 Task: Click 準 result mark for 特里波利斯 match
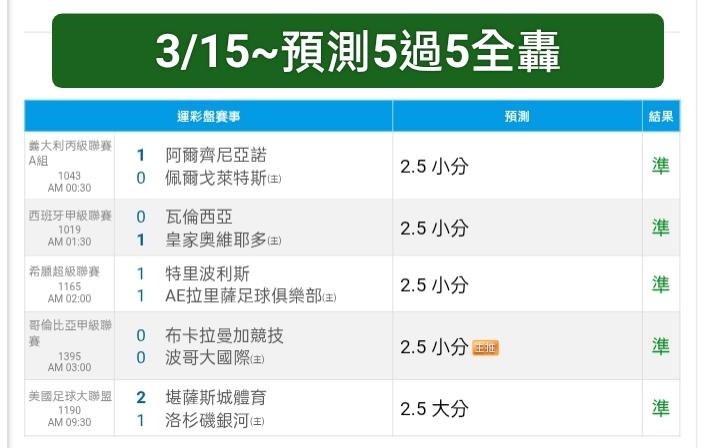click(x=661, y=284)
